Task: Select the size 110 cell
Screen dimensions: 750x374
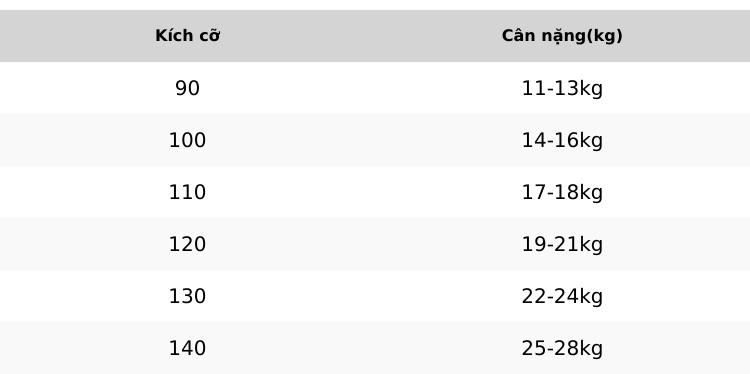Action: coord(188,192)
